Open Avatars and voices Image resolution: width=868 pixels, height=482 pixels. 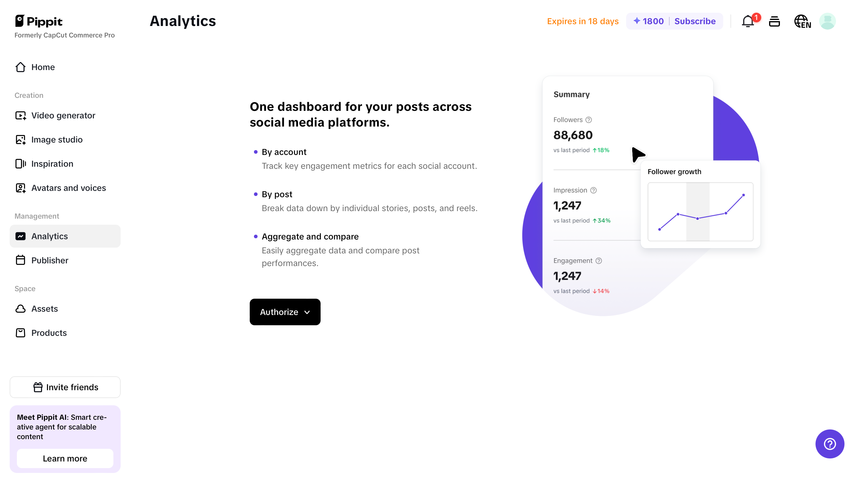[68, 188]
